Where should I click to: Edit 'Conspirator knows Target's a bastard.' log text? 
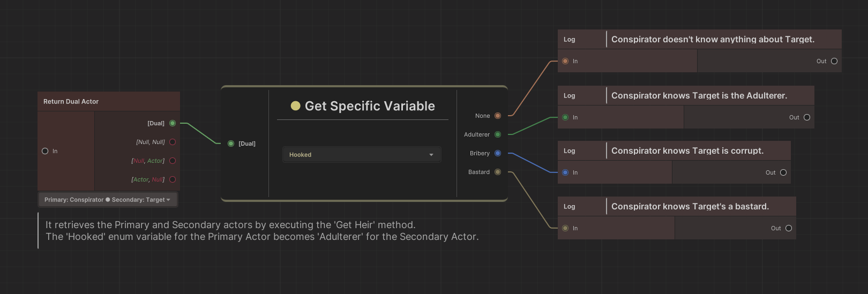(x=690, y=206)
